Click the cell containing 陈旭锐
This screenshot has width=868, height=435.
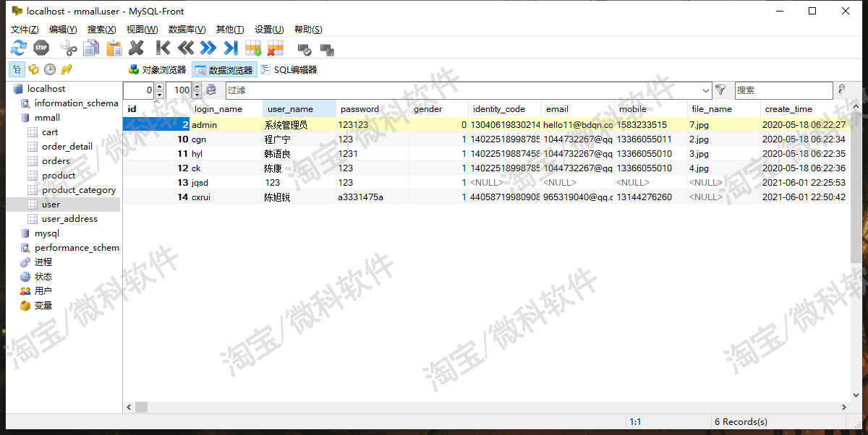pos(299,197)
